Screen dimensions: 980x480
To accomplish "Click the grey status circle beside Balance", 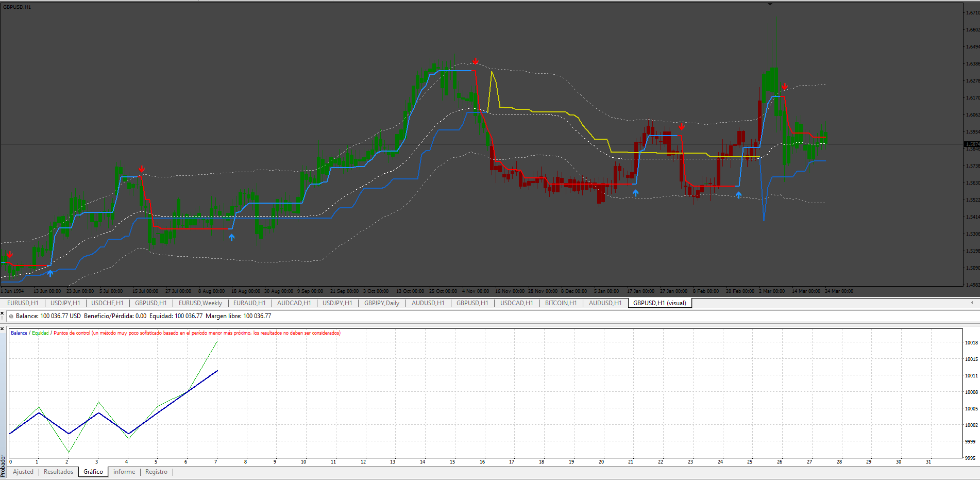I will coord(11,317).
